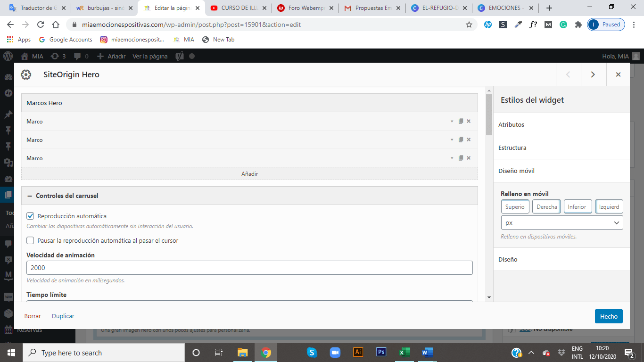Screen dimensions: 644x362
Task: Click the red Borrar link
Action: pos(33,316)
